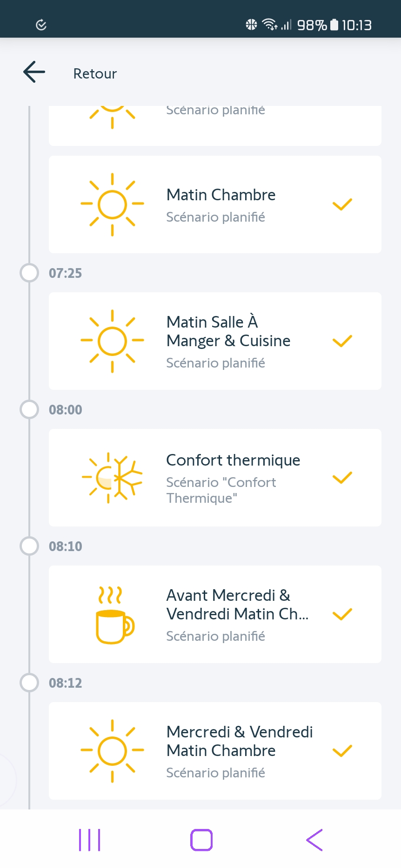401x868 pixels.
Task: Select the 08:12 timeline marker
Action: [29, 683]
